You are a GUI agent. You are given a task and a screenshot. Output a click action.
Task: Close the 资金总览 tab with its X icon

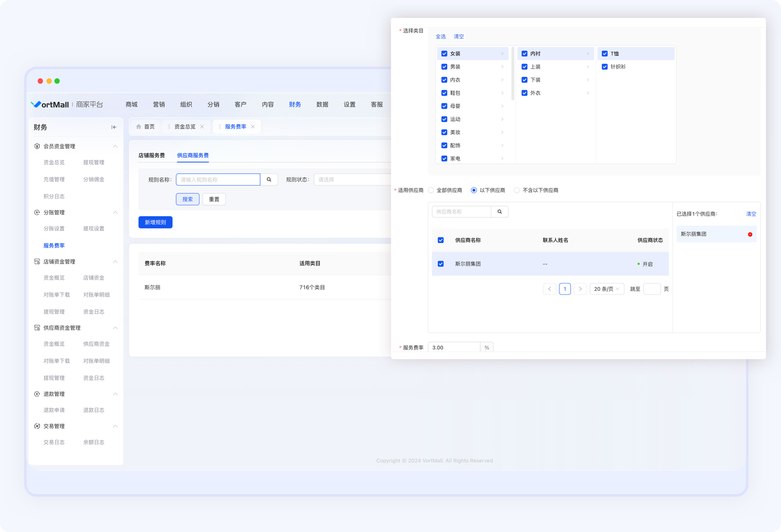coord(202,127)
